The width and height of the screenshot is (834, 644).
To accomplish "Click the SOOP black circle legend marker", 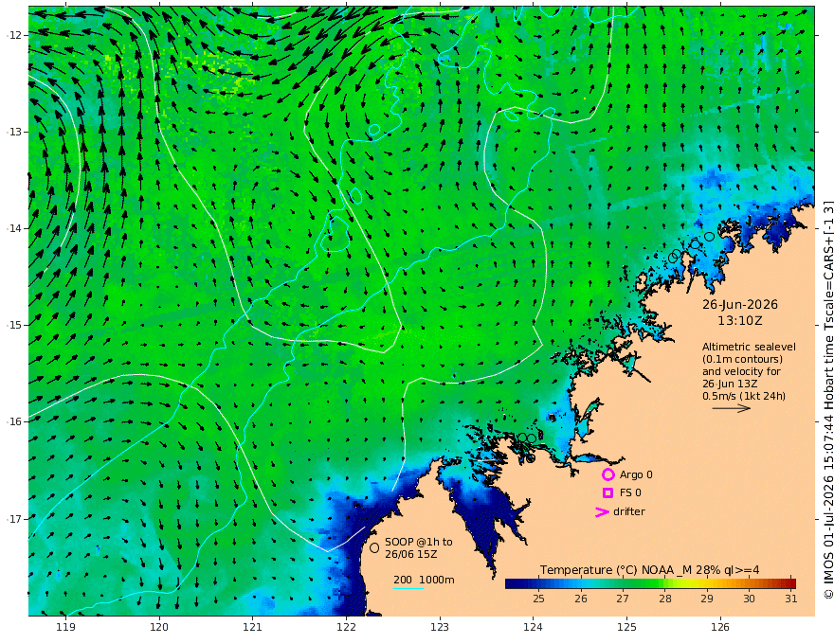I will point(374,547).
